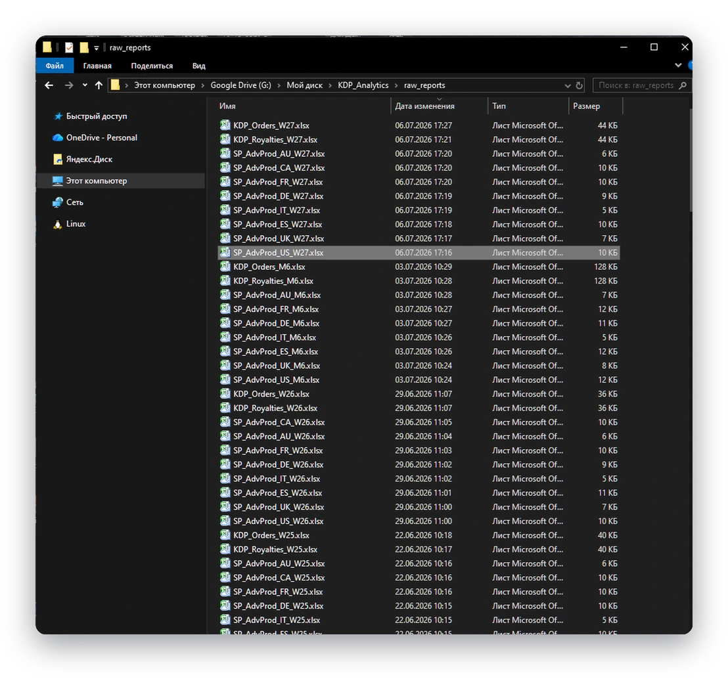Expand chevron after KDP_Analytics breadcrumb
The width and height of the screenshot is (728, 700).
[396, 85]
